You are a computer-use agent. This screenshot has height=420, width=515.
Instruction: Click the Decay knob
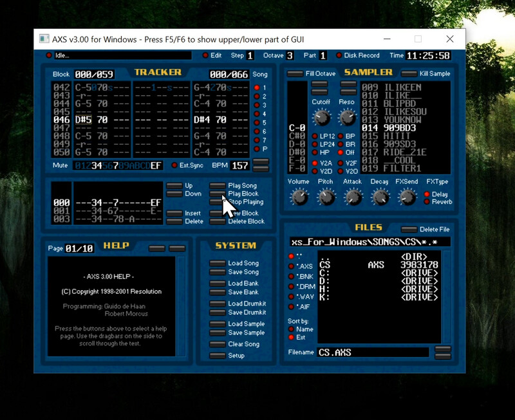[x=380, y=197]
